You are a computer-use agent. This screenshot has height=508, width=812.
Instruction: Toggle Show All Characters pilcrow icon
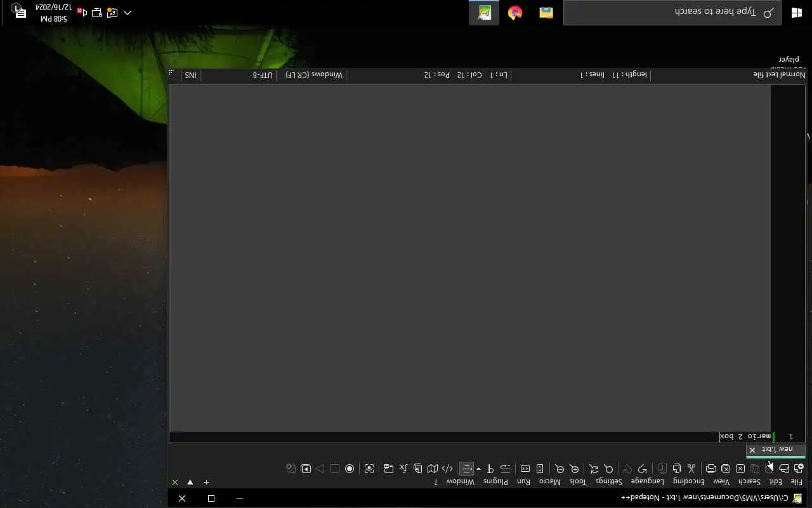coord(490,469)
